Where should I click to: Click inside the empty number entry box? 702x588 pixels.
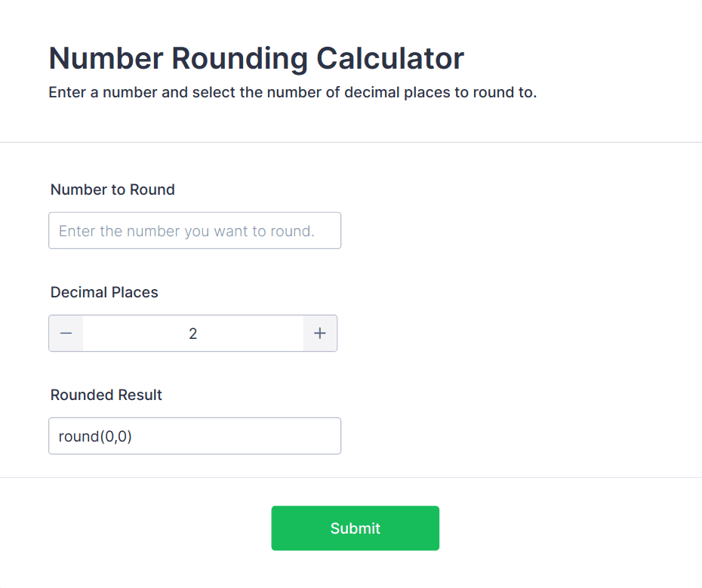coord(195,231)
